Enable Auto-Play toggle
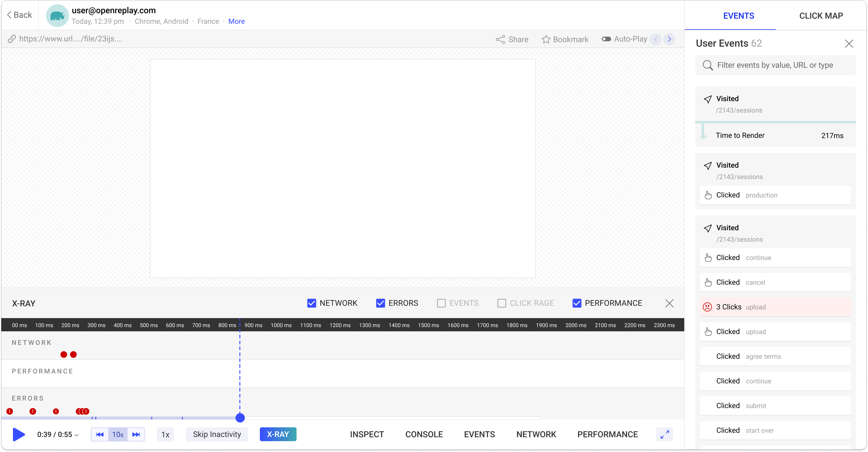This screenshot has height=452, width=868. (606, 39)
